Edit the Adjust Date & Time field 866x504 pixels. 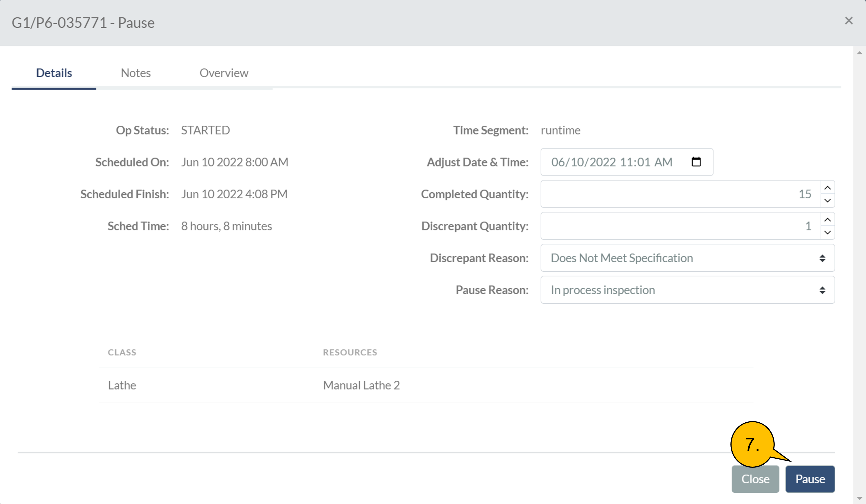(612, 162)
